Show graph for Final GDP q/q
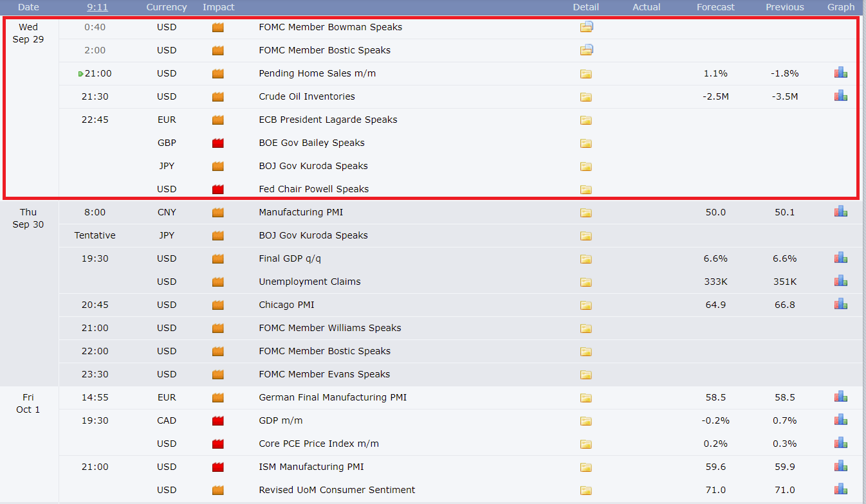Screen dimensions: 866x504 (841, 258)
